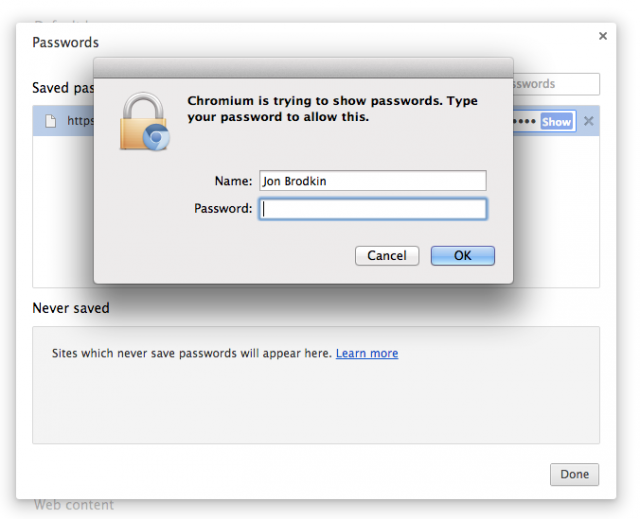Remove the saved password with the X icon
Screen dimensions: 640x519
pyautogui.click(x=588, y=122)
